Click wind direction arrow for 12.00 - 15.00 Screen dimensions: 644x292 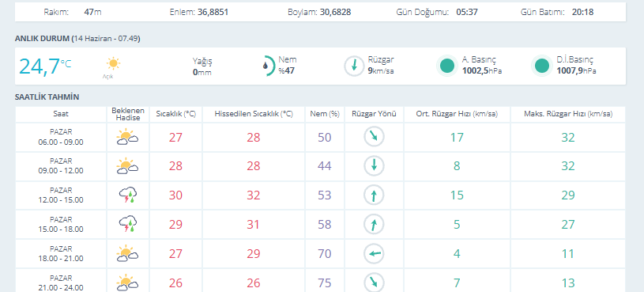[375, 195]
